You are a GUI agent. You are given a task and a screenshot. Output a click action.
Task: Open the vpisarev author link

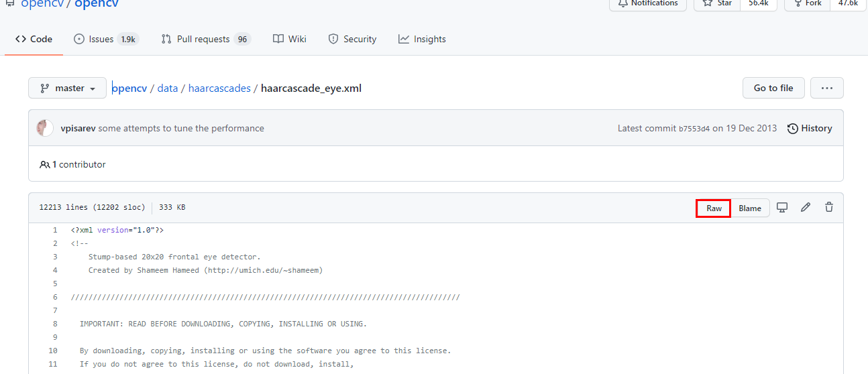[x=78, y=128]
